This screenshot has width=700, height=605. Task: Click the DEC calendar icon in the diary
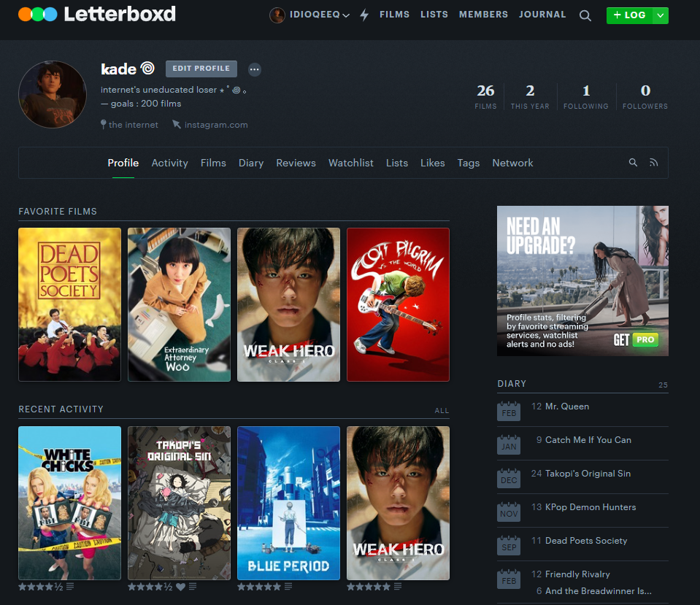point(509,478)
